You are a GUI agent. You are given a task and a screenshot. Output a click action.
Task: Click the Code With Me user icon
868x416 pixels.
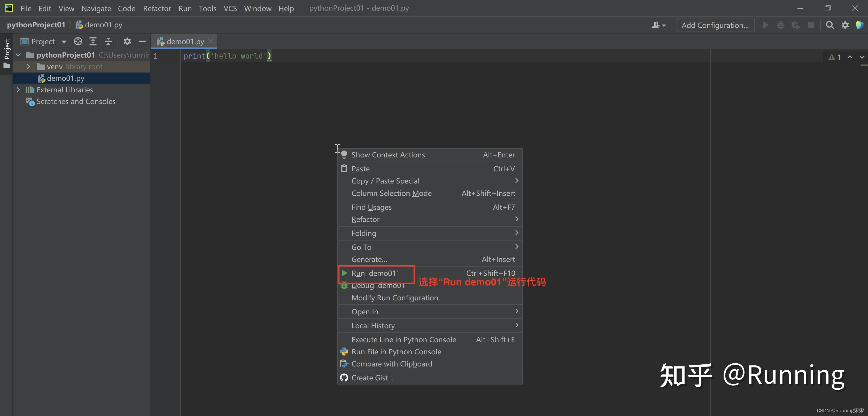click(x=658, y=25)
